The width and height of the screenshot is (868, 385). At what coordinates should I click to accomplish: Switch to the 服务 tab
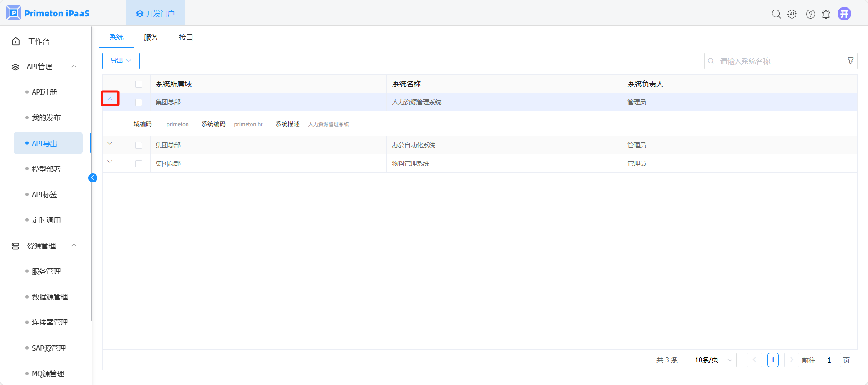coord(151,37)
